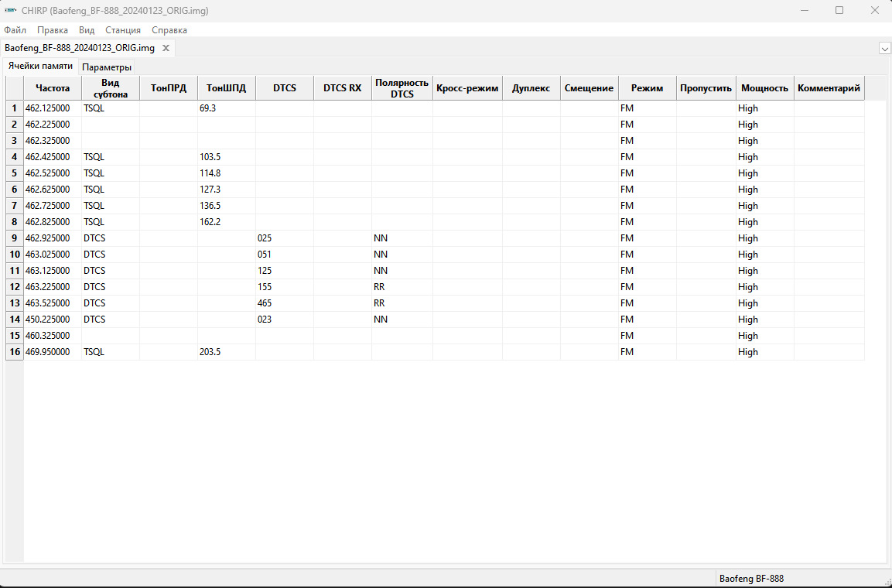This screenshot has height=588, width=892.
Task: Click the Полярность DTCS column header
Action: [402, 88]
